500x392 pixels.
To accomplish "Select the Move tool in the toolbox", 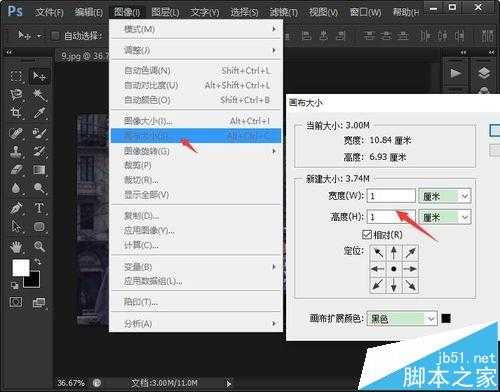I will [39, 77].
